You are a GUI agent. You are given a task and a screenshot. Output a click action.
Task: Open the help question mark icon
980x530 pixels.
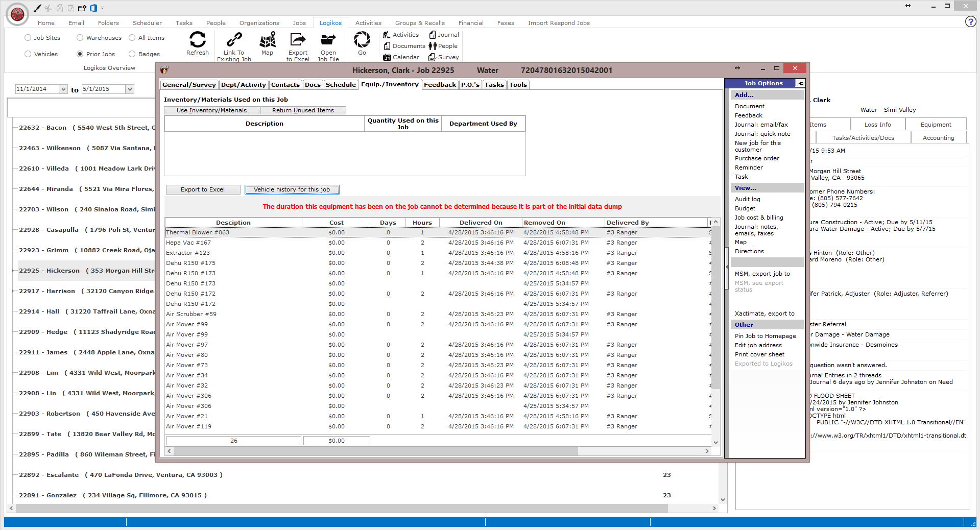click(970, 21)
